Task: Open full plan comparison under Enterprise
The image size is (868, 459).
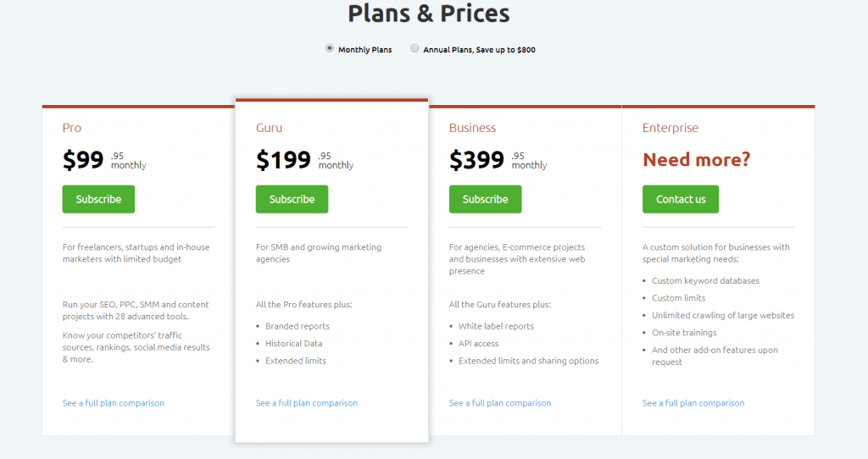Action: [x=693, y=403]
